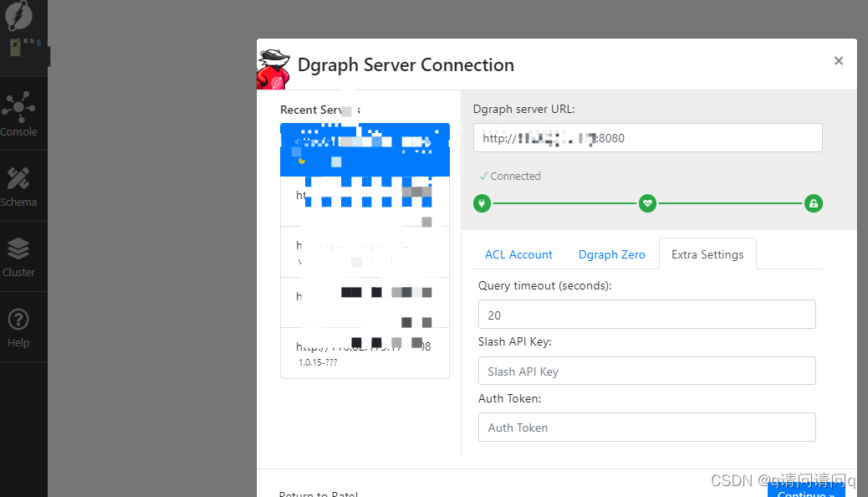Select the Extra Settings tab
Viewport: 868px width, 497px height.
[707, 254]
